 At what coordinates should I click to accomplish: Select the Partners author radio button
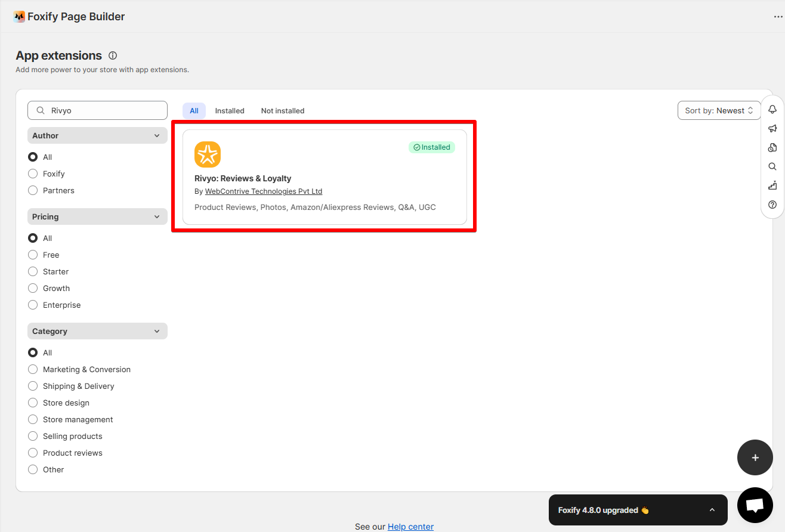click(x=33, y=190)
